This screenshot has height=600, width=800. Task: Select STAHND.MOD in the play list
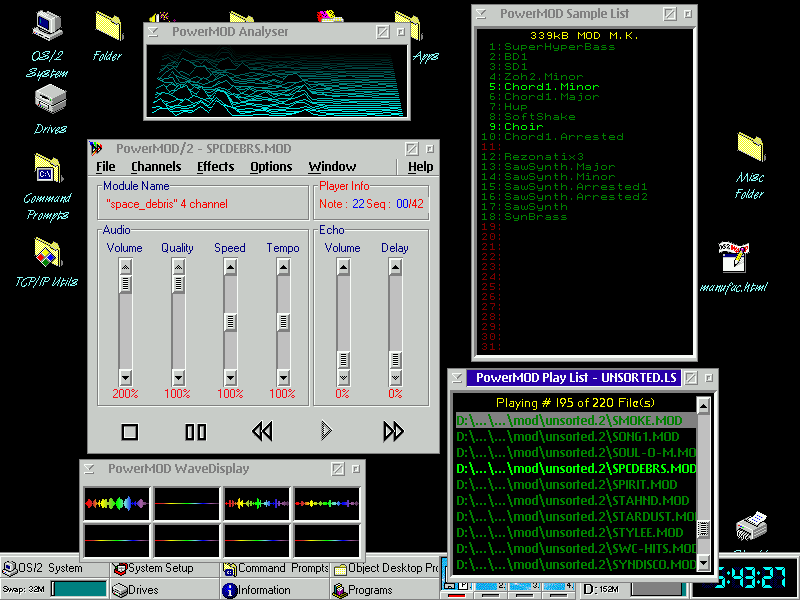(x=576, y=501)
